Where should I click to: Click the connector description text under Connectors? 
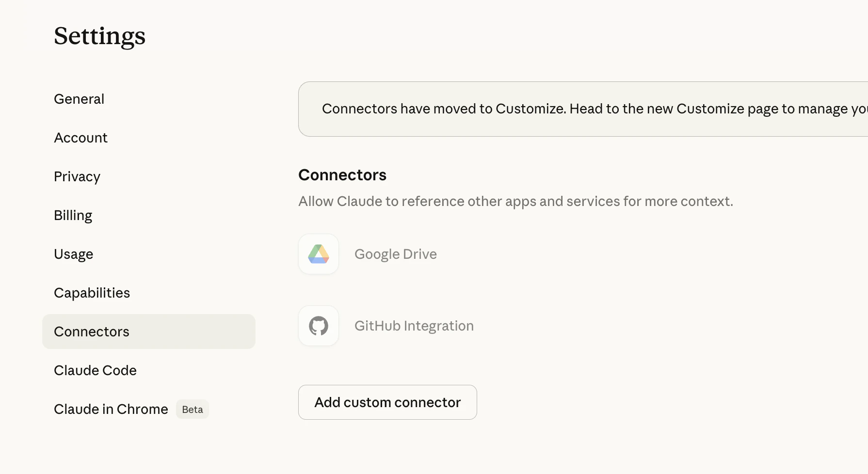(515, 201)
